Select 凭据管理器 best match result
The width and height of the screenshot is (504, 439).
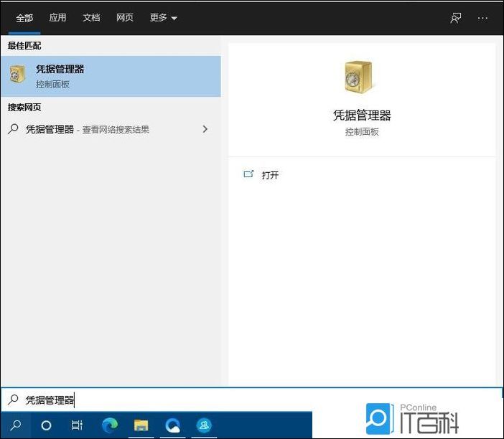click(x=111, y=77)
